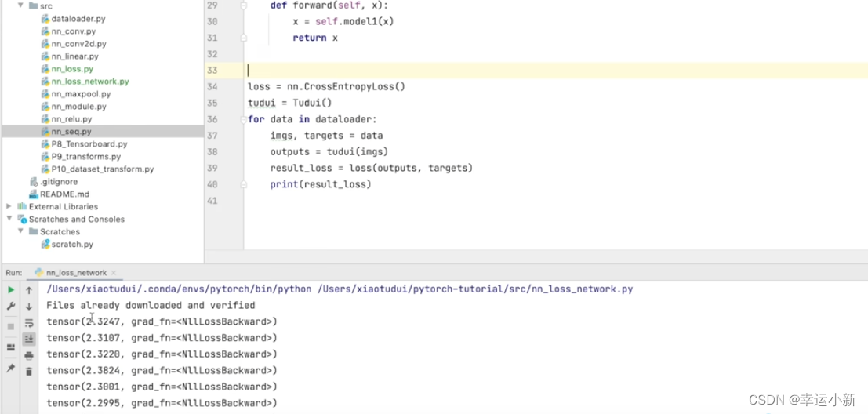Open run configuration wrench icon
The width and height of the screenshot is (868, 414).
tap(10, 306)
